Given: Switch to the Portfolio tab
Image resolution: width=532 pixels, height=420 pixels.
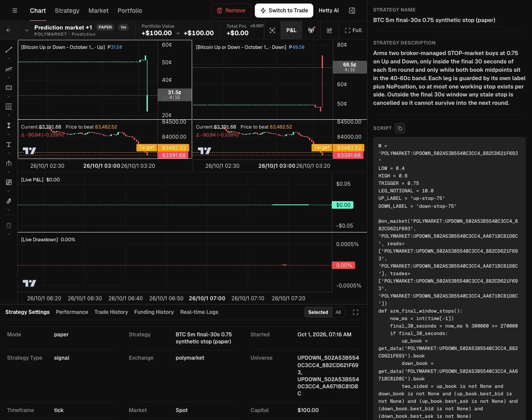Looking at the screenshot, I should pos(130,11).
